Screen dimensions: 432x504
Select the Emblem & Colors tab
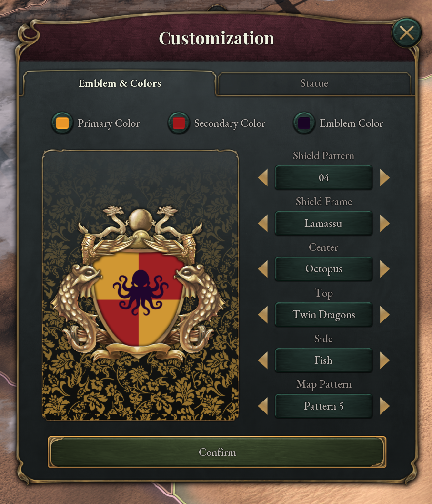point(120,84)
